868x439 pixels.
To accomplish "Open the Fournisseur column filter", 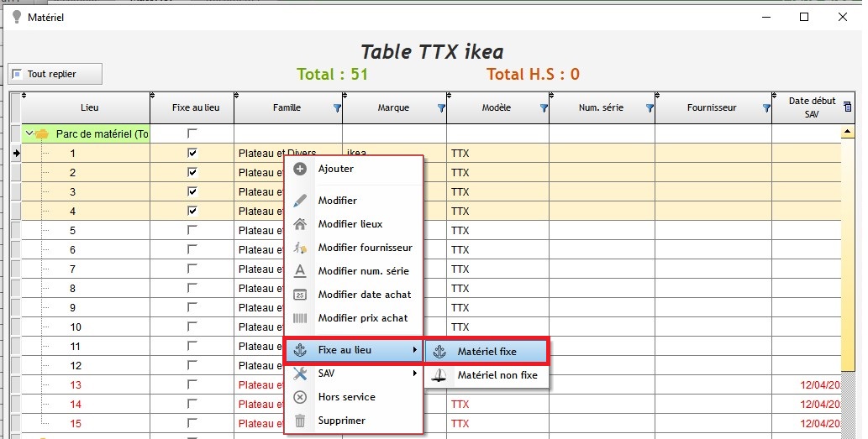I will [766, 108].
